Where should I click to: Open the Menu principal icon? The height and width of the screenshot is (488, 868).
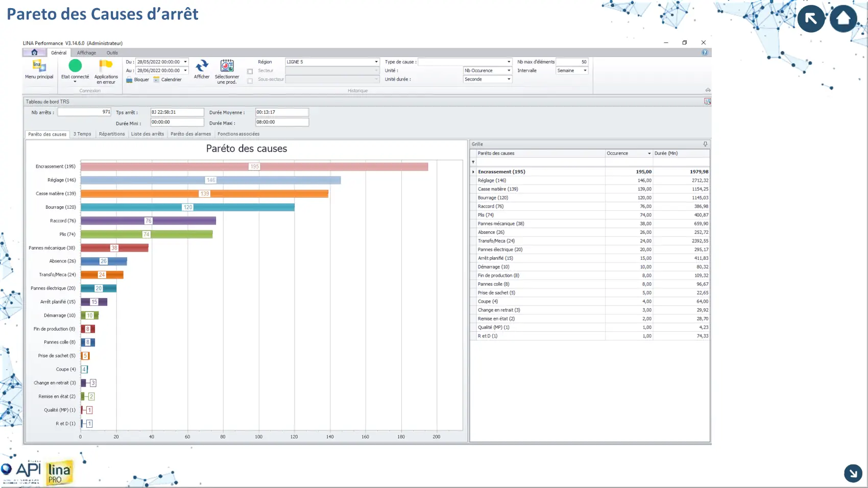(x=39, y=66)
